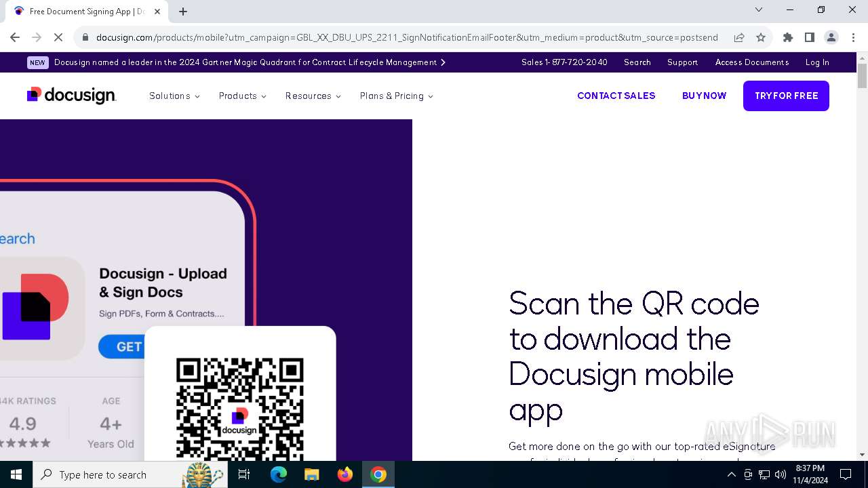The width and height of the screenshot is (868, 488).
Task: Launch Microsoft Edge from taskbar
Action: 279,474
